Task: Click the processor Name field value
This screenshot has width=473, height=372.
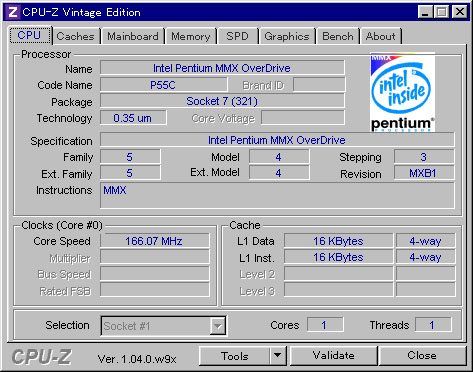Action: click(x=222, y=68)
